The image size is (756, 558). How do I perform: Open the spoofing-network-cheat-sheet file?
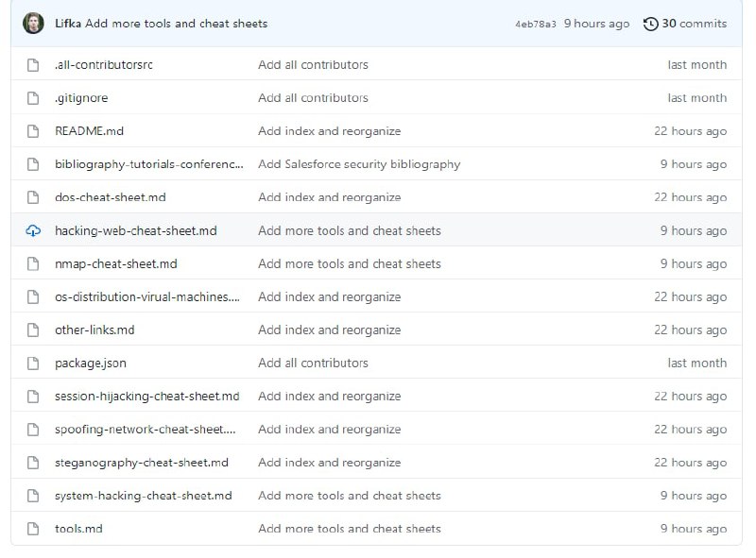(145, 430)
